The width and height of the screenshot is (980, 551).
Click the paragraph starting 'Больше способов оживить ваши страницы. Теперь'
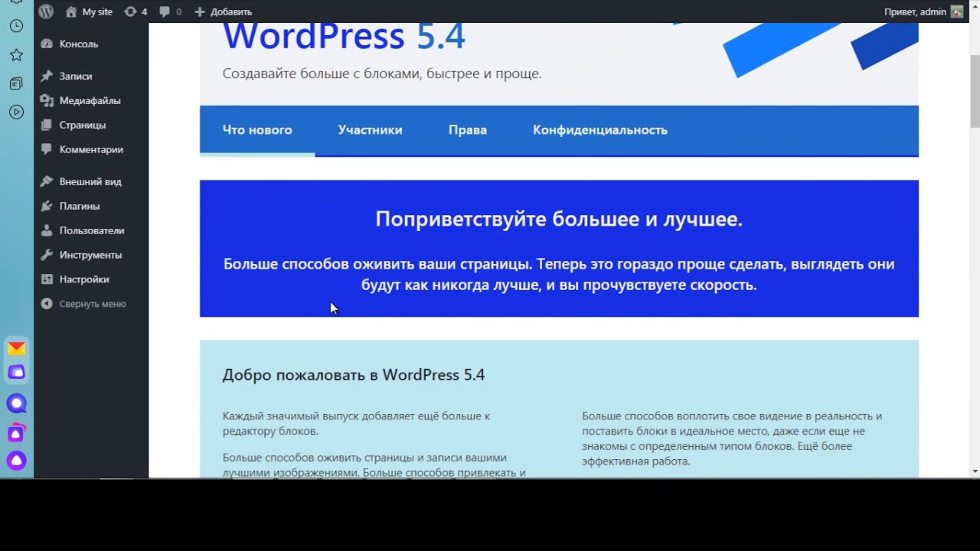click(x=559, y=275)
